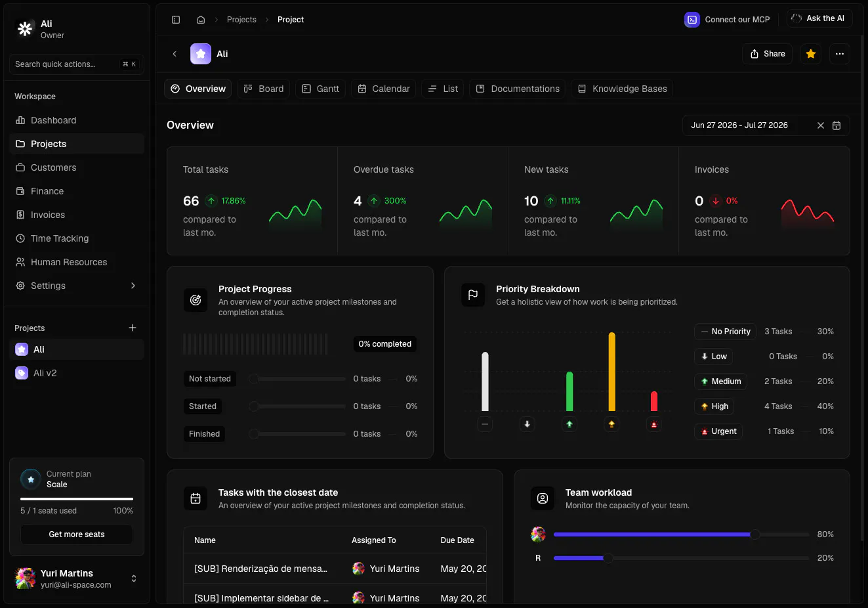Click Get more seats button
The width and height of the screenshot is (868, 608).
(77, 534)
